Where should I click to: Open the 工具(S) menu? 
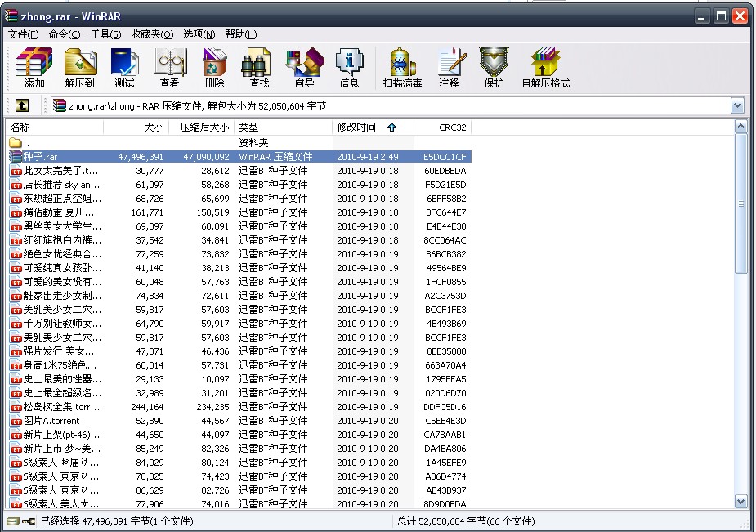coord(105,34)
